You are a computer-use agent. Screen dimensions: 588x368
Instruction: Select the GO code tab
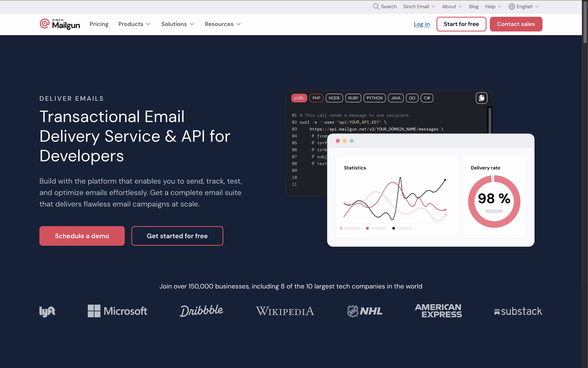[412, 98]
